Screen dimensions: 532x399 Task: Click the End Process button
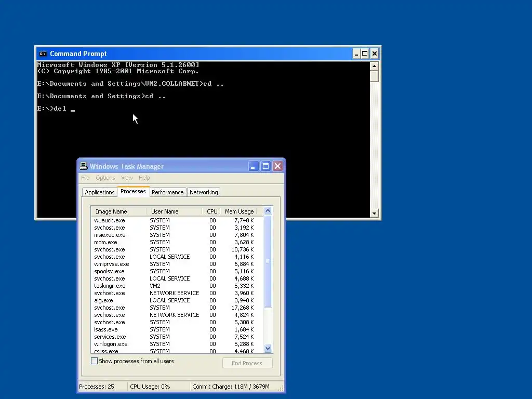coord(247,363)
